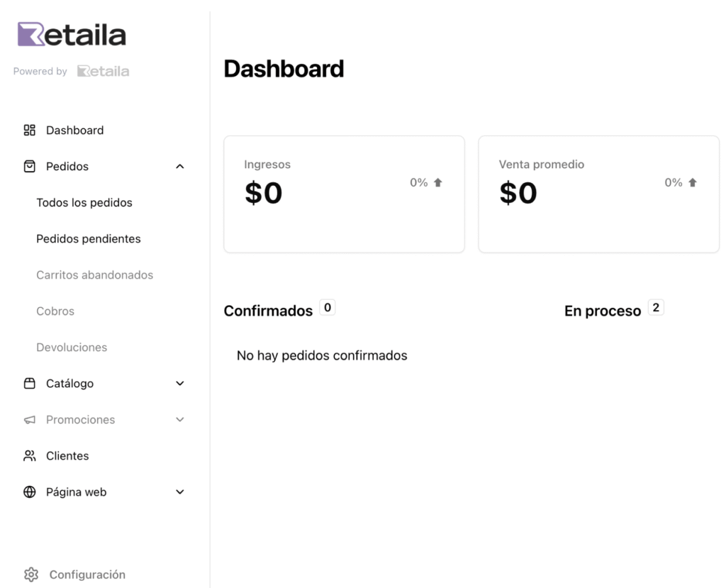Click the Configuración gear icon
The width and height of the screenshot is (726, 588).
(x=30, y=575)
